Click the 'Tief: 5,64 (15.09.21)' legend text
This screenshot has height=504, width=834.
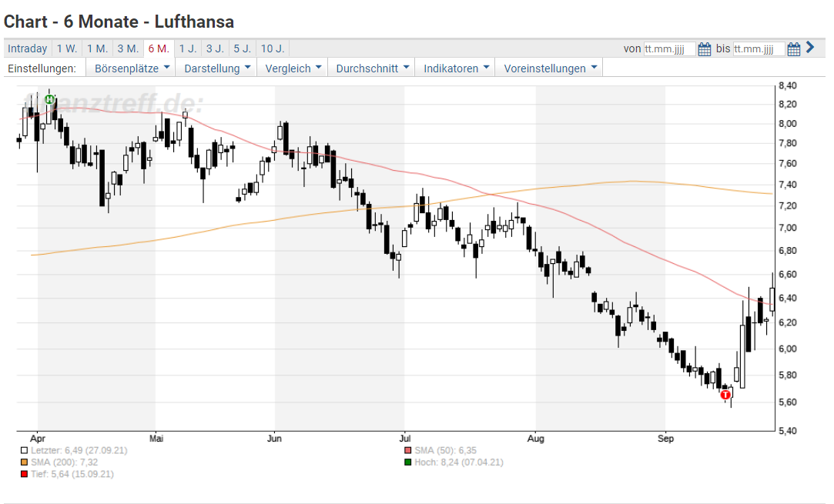pos(72,474)
